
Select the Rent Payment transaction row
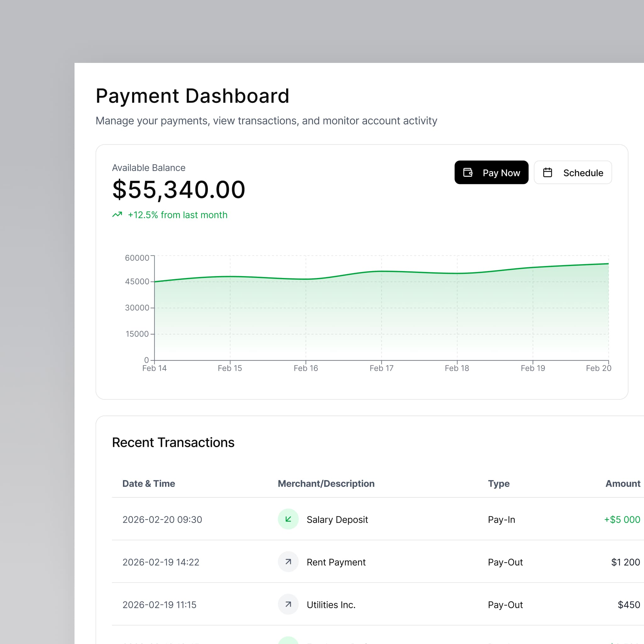coord(367,562)
